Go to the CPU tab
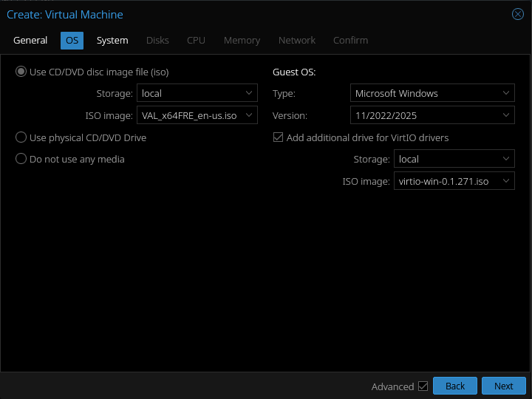 tap(196, 41)
